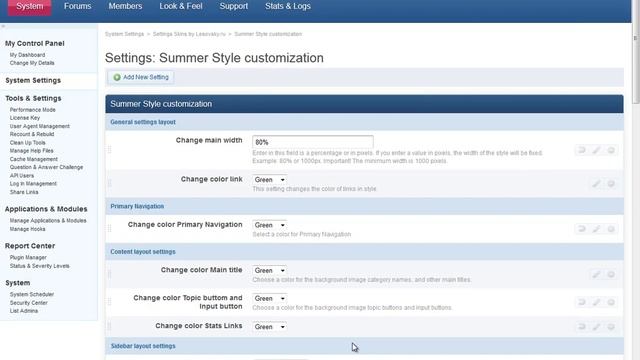This screenshot has height=360, width=640.
Task: Open Manage Hooks link
Action: (27, 229)
